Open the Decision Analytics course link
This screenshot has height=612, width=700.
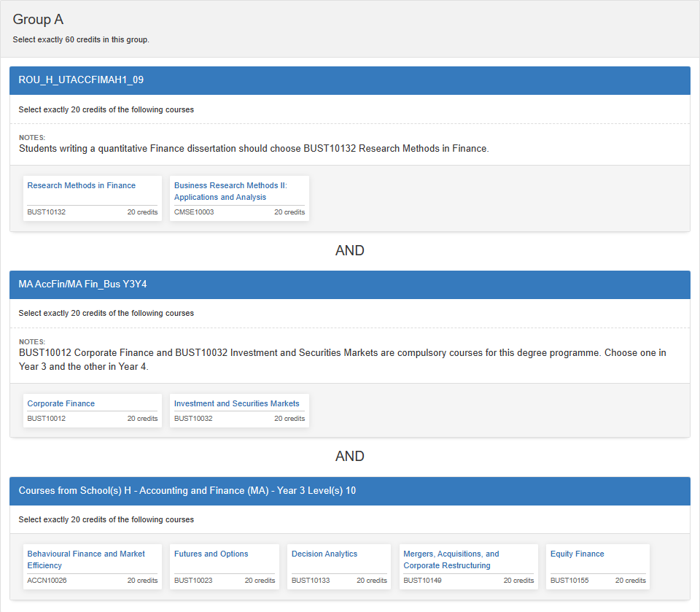(324, 554)
